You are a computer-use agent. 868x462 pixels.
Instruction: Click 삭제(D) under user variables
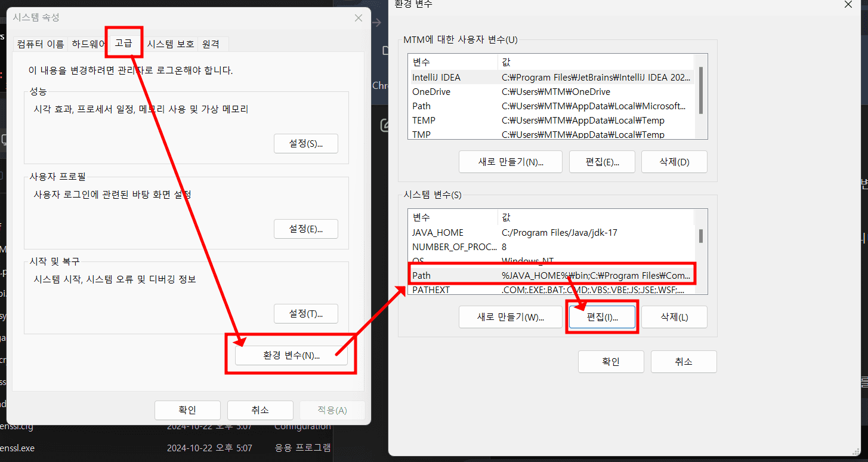(674, 162)
